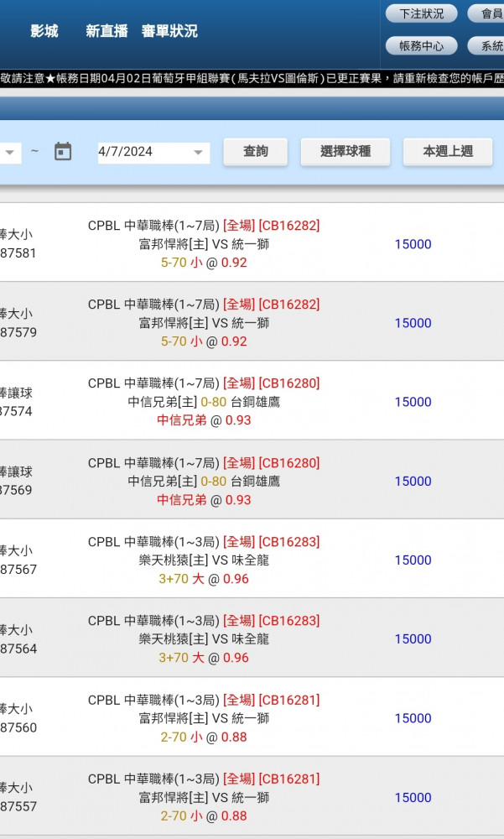Expand the partially hidden start date dropdown
504x839 pixels.
[9, 153]
